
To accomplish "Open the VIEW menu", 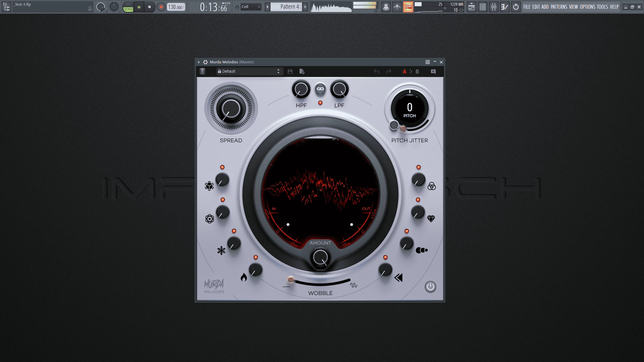I will tap(574, 7).
